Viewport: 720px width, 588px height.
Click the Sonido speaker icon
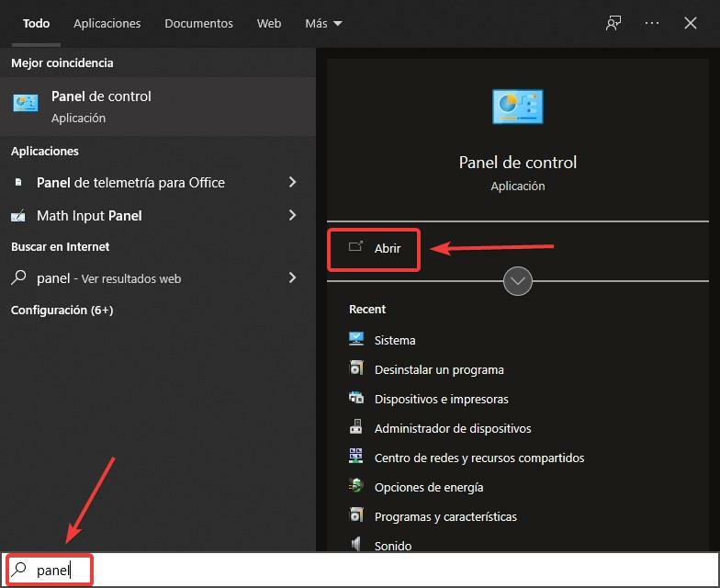click(356, 544)
